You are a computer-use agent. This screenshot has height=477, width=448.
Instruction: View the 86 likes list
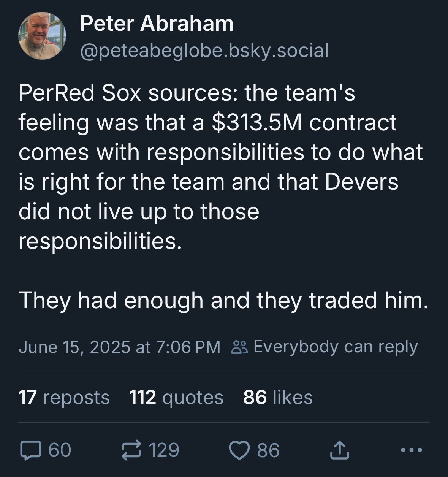tap(278, 398)
